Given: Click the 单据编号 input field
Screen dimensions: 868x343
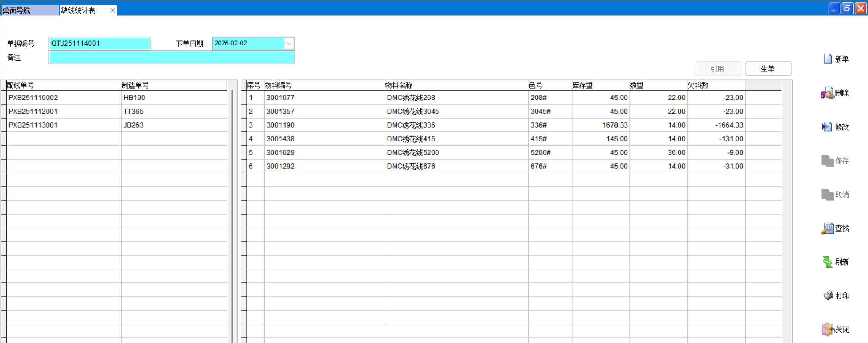Looking at the screenshot, I should tap(99, 43).
